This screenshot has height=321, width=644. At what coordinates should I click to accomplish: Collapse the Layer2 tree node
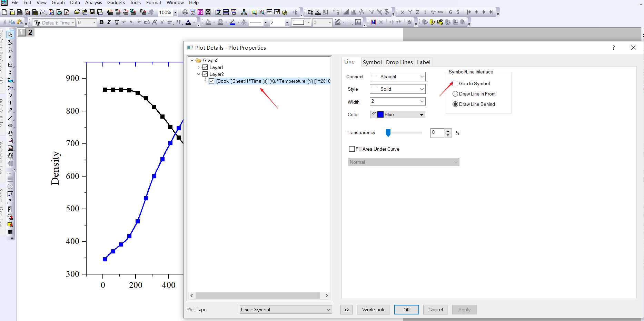(x=199, y=74)
